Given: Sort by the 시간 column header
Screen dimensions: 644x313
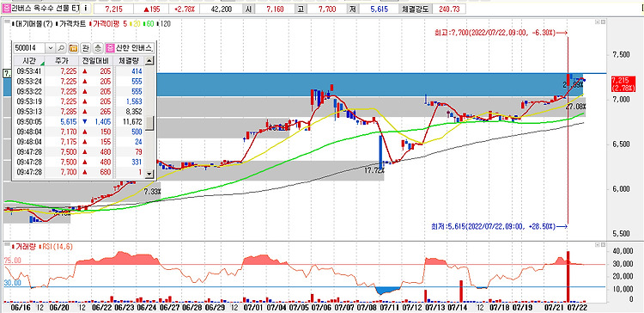Looking at the screenshot, I should tap(29, 61).
